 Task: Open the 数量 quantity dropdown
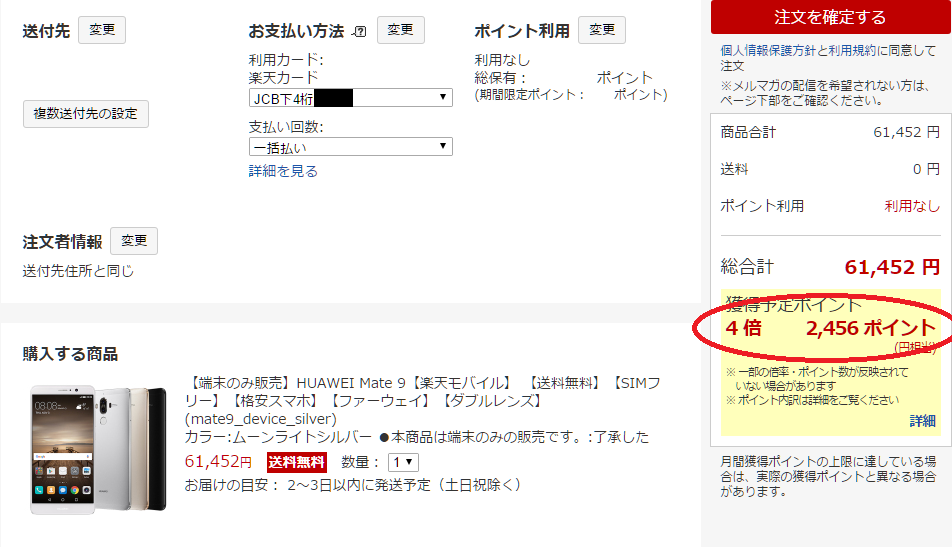tap(403, 462)
